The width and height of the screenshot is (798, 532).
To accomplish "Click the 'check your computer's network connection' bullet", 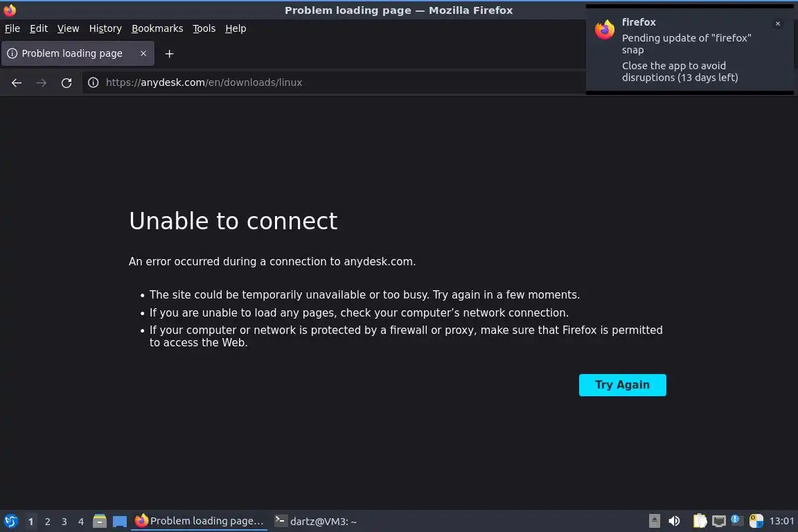I will (359, 312).
